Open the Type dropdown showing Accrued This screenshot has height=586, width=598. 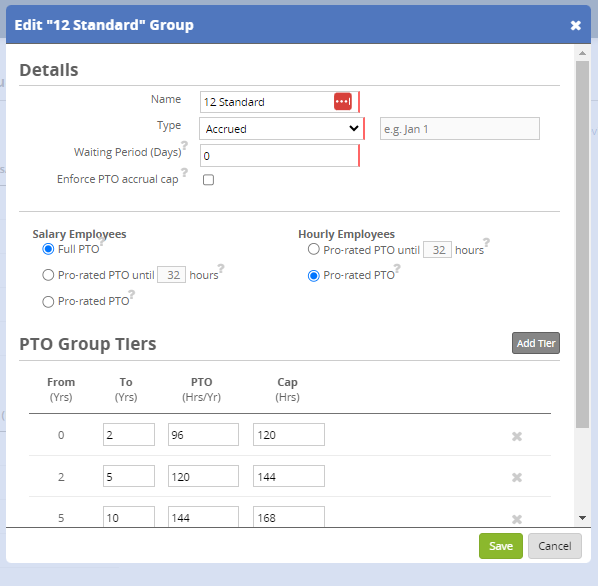click(281, 128)
